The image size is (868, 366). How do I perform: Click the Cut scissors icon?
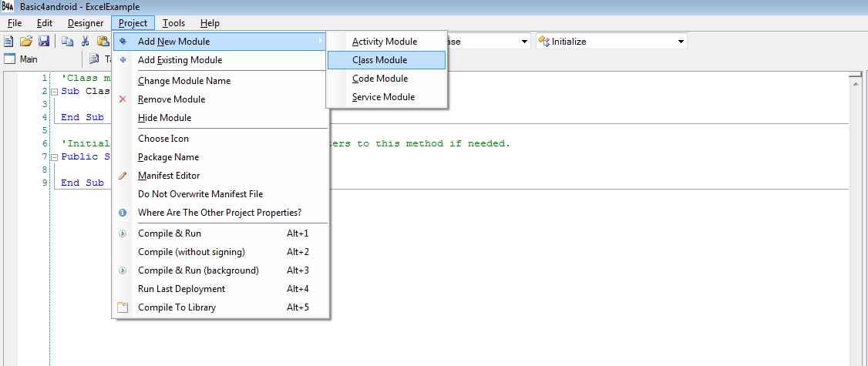coord(86,41)
